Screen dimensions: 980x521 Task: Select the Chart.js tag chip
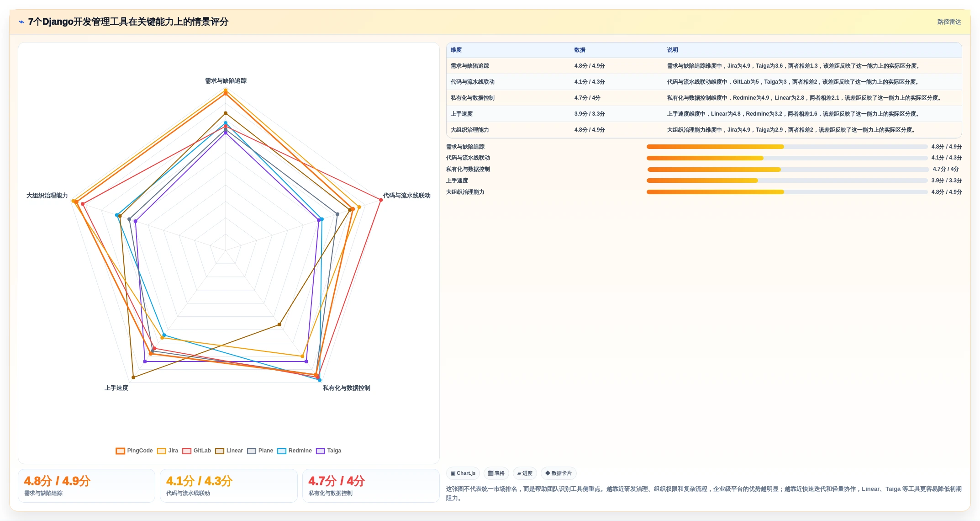463,473
